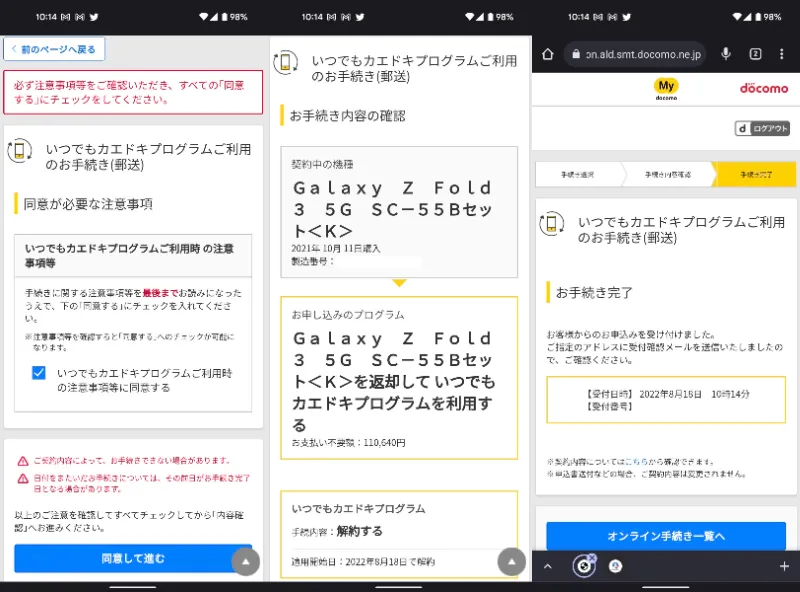Viewport: 800px width, 592px height.
Task: Tap the Chrome home icon
Action: click(547, 54)
